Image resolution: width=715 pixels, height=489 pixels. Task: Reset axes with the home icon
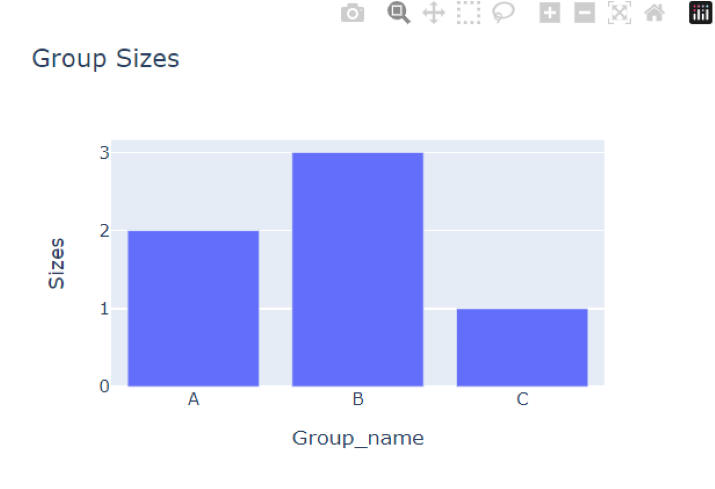tap(654, 13)
